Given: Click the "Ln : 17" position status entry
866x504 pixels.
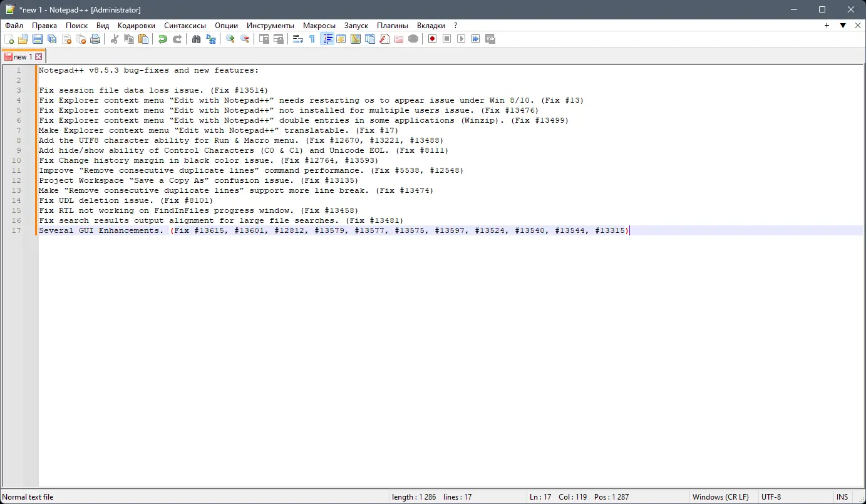Looking at the screenshot, I should pos(540,497).
